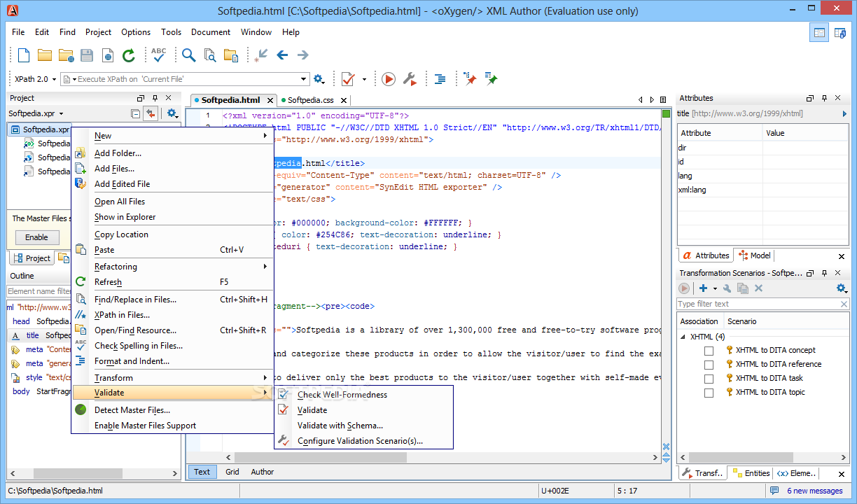Screen dimensions: 857x504
Task: Open a file using the yellow folder icon
Action: click(45, 55)
